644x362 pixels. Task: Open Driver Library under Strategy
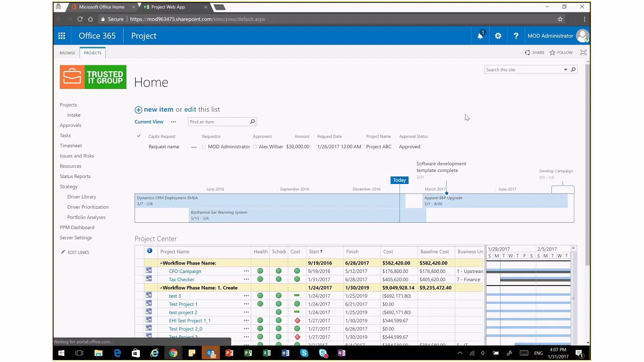82,197
